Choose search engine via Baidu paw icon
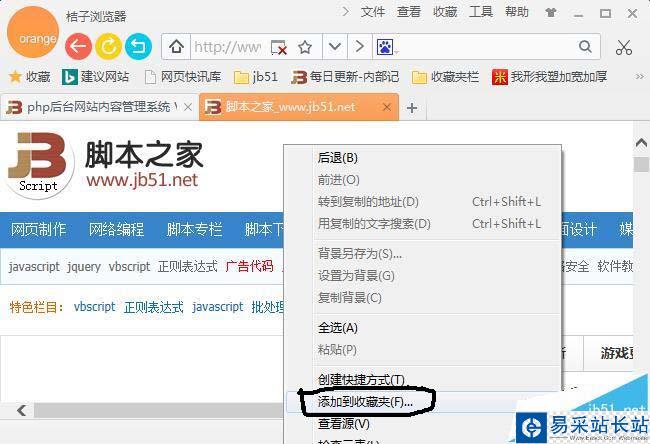This screenshot has height=444, width=650. [x=386, y=47]
